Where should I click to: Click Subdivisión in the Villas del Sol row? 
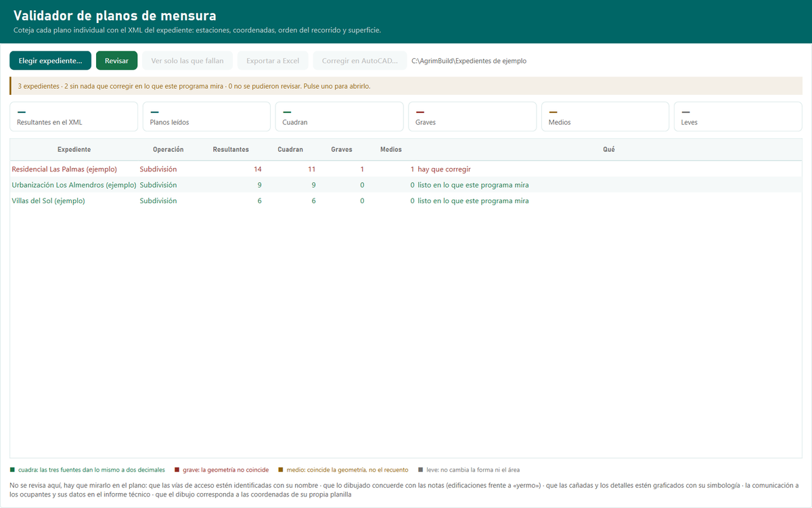pos(158,201)
